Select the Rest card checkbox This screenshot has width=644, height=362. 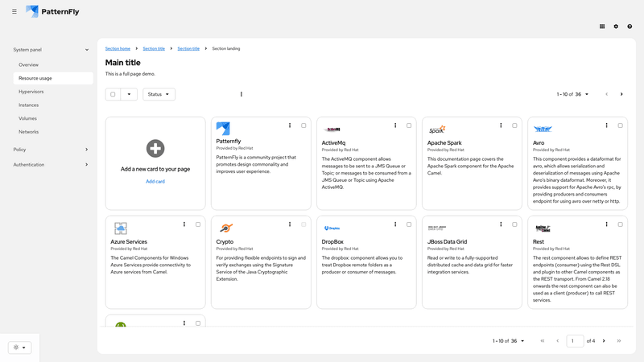coord(620,224)
